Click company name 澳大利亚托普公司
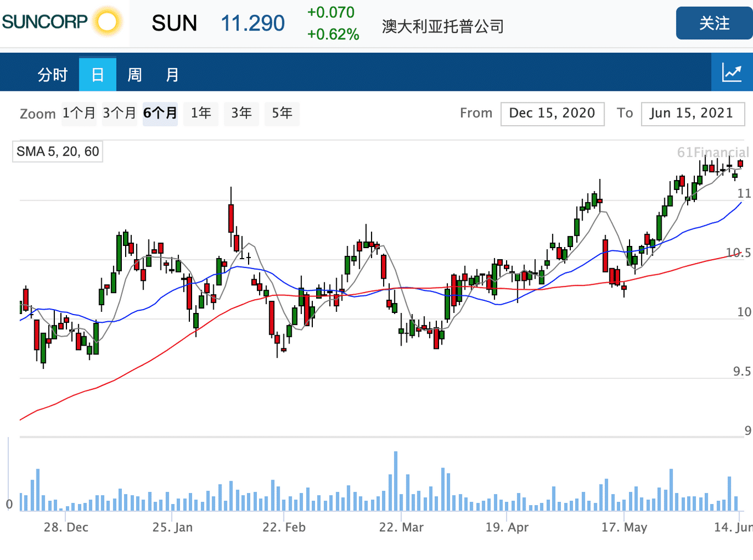 pos(443,26)
